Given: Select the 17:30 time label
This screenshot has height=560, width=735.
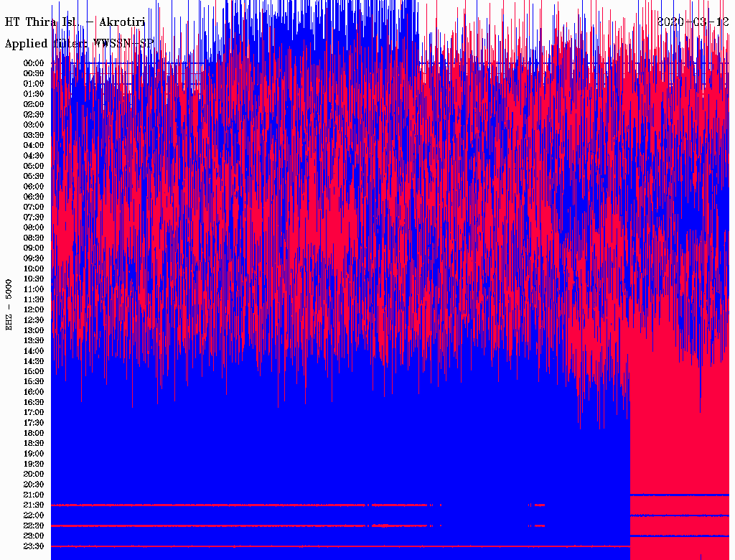Looking at the screenshot, I should click(x=34, y=423).
